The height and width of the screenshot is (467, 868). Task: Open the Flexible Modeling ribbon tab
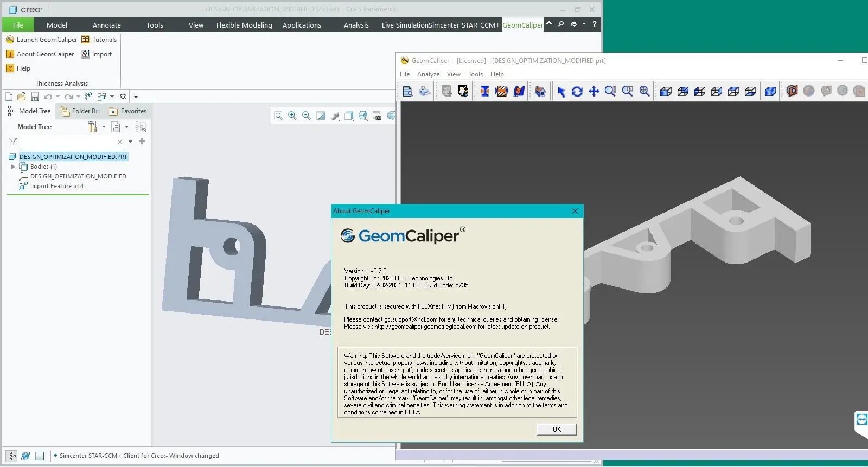244,25
